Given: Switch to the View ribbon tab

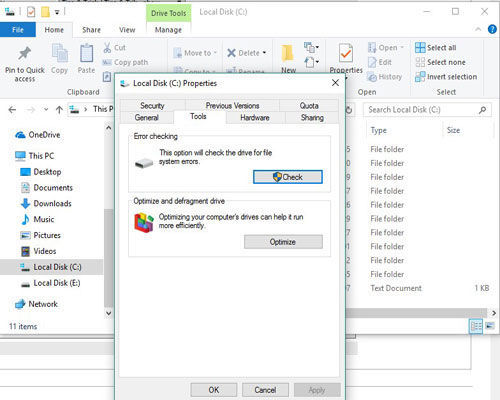Looking at the screenshot, I should point(127,30).
